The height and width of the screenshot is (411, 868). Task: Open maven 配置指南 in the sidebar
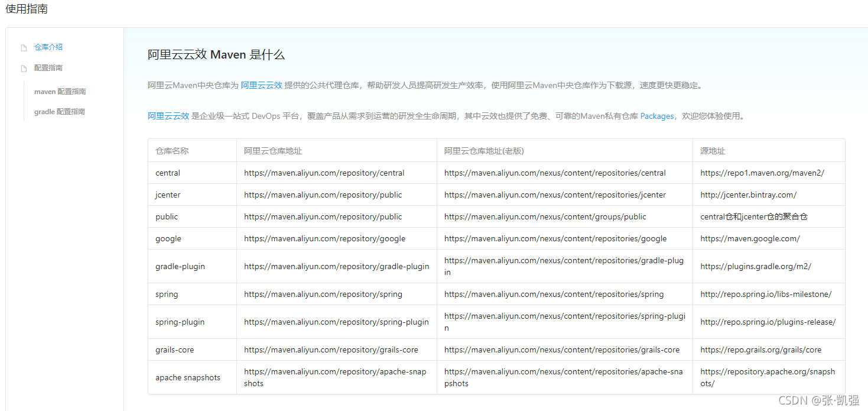[x=60, y=92]
